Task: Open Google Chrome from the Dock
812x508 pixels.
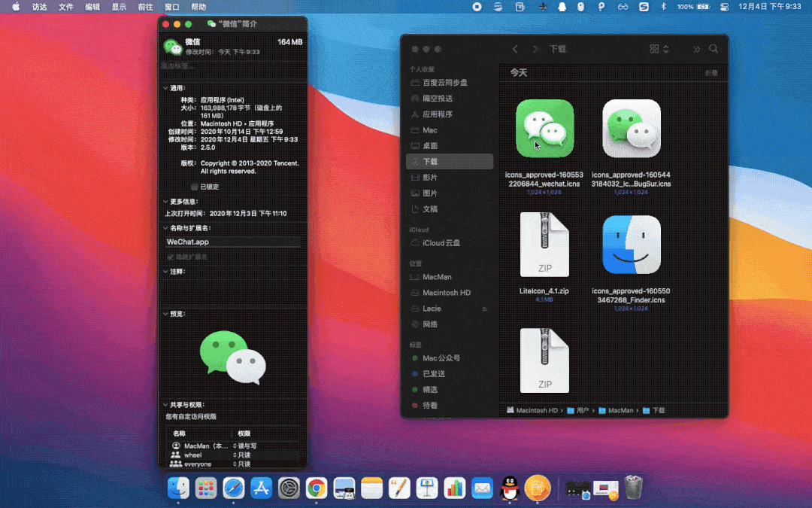Action: point(317,488)
